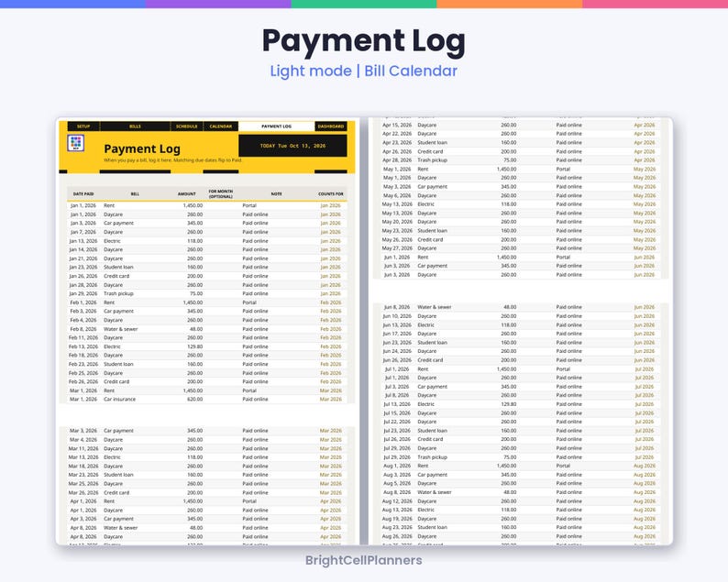Click Student loan in the Mar 23, 2026 row
Screen dimensions: 728x582
click(x=118, y=476)
